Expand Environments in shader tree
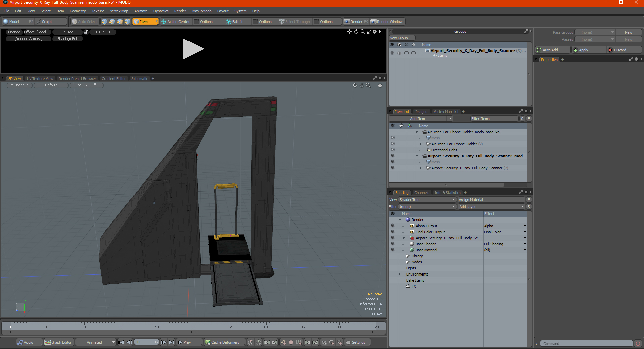 (x=400, y=274)
